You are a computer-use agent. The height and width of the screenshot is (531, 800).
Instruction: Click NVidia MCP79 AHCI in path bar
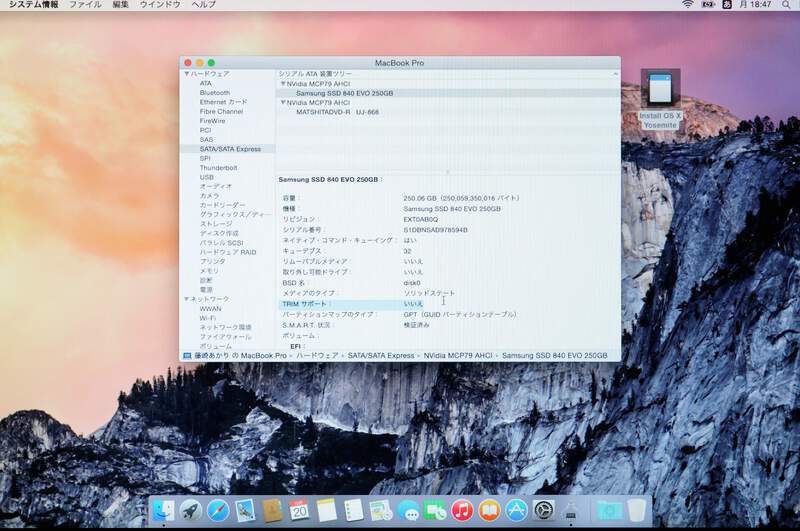[458, 356]
